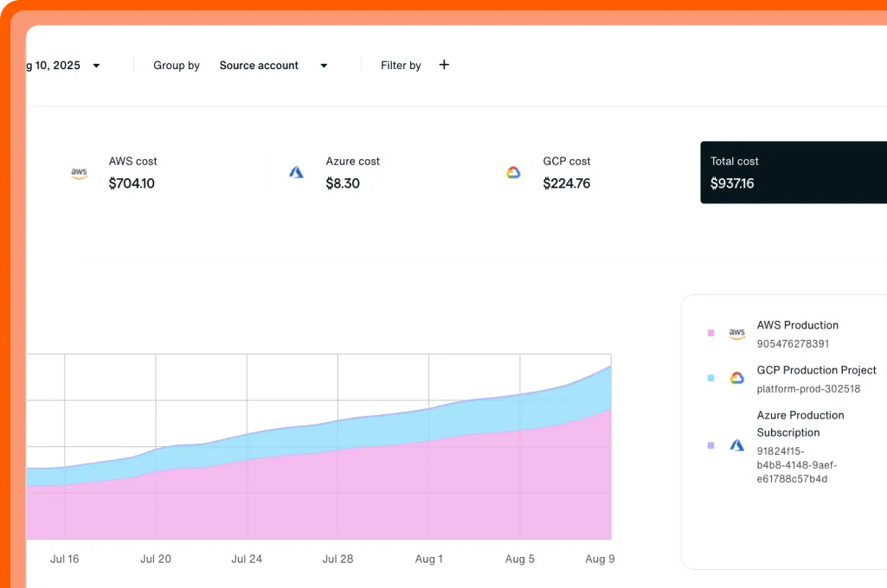This screenshot has height=588, width=887.
Task: Click the Google Cloud logo in the legend
Action: point(736,378)
